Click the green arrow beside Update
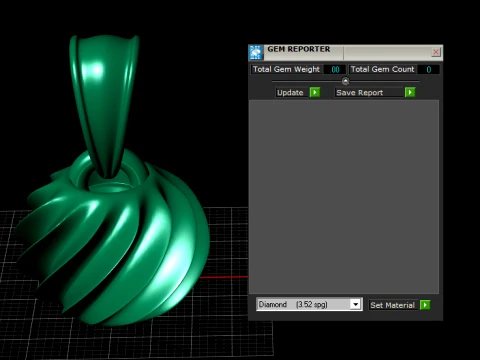The height and width of the screenshot is (360, 480). click(315, 92)
